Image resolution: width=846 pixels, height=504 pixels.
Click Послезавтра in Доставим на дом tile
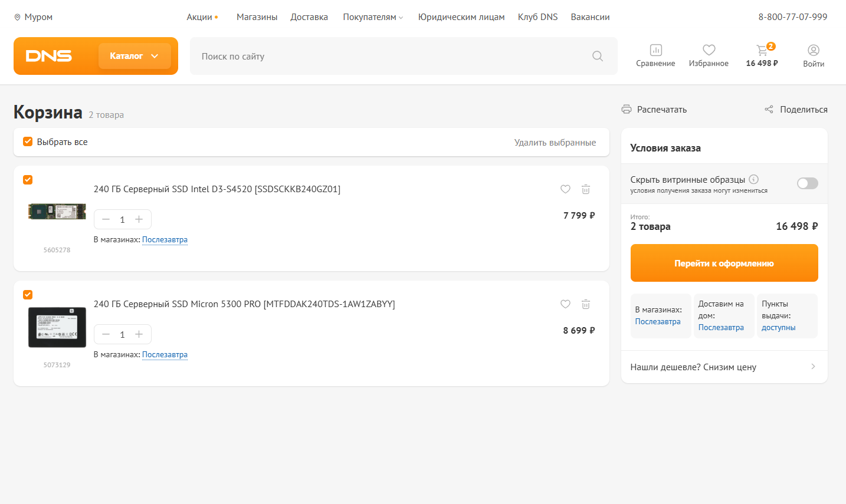point(721,327)
